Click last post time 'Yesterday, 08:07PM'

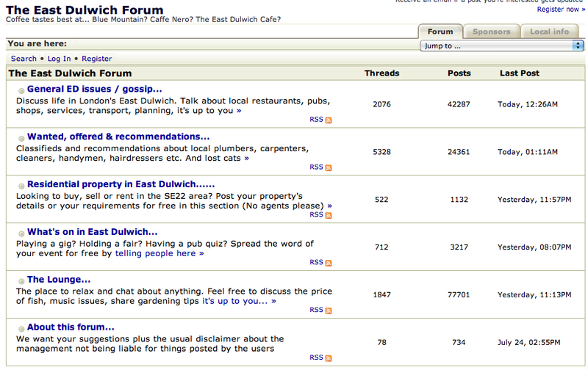(x=534, y=247)
